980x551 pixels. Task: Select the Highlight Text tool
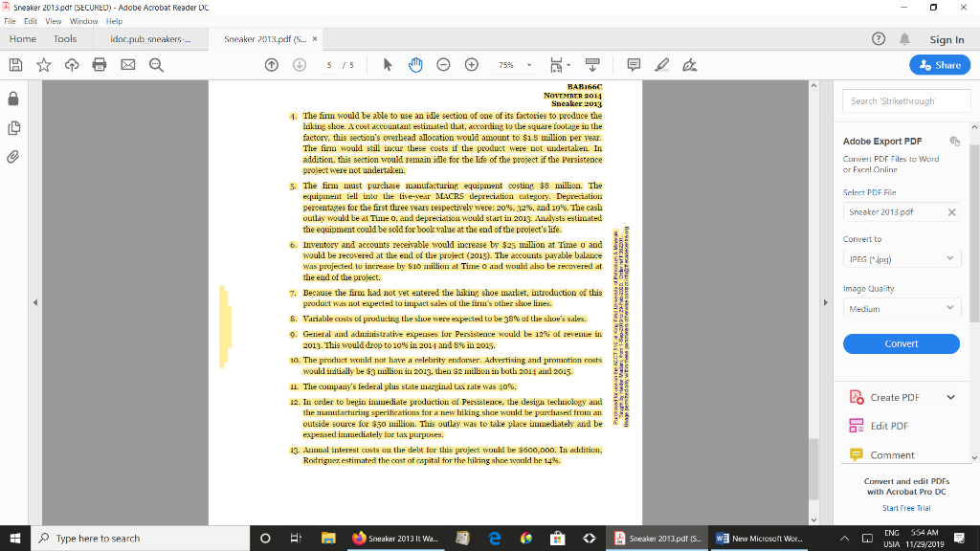(660, 64)
